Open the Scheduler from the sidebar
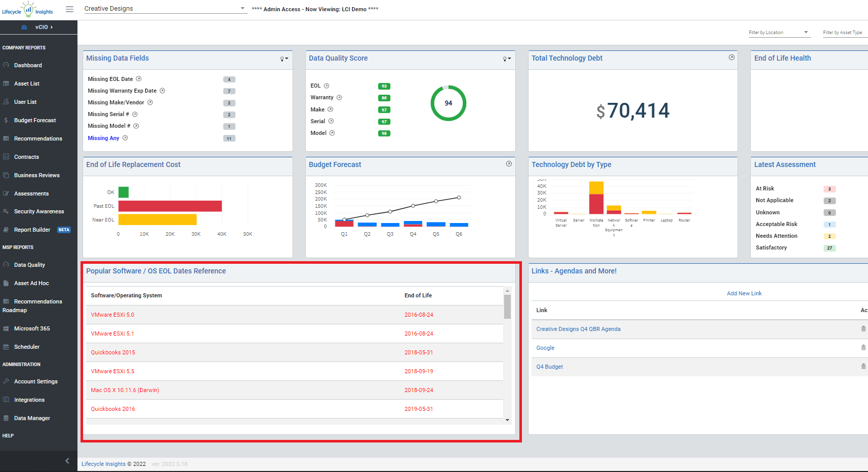Image resolution: width=868 pixels, height=472 pixels. (x=28, y=347)
